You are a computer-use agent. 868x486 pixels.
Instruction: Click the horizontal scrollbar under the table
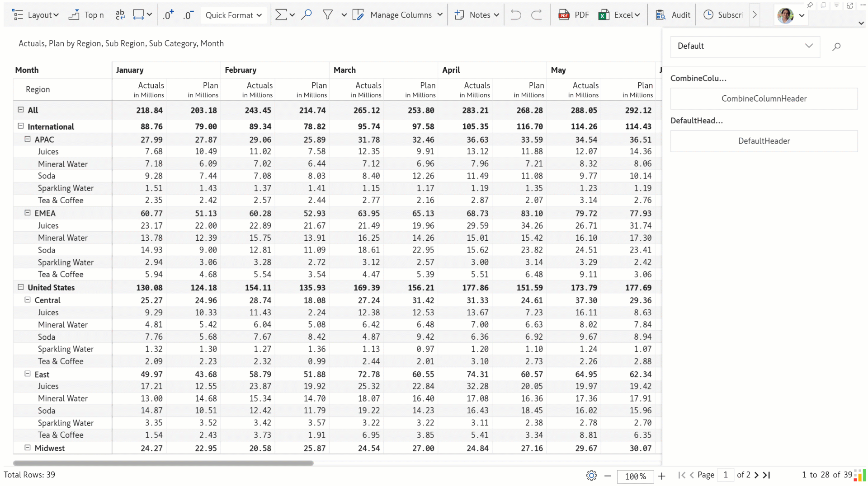click(163, 463)
